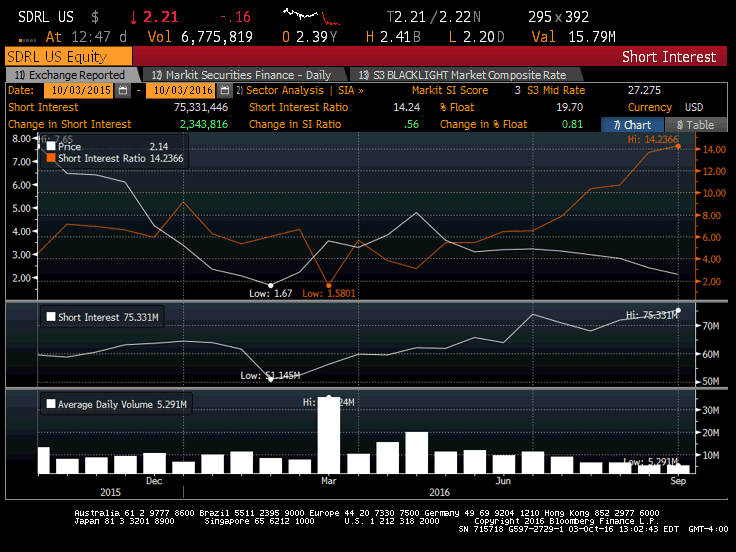Click the red down arrow price indicator

(133, 18)
